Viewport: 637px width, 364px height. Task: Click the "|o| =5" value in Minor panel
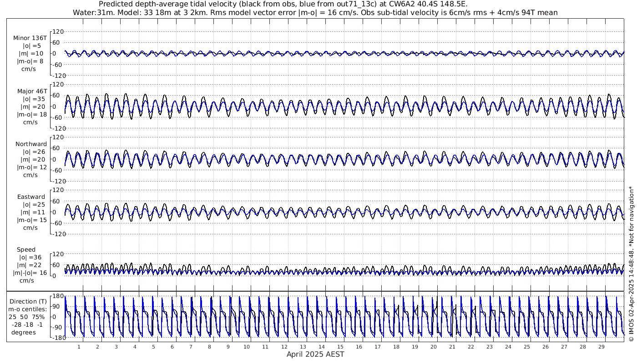tap(32, 46)
